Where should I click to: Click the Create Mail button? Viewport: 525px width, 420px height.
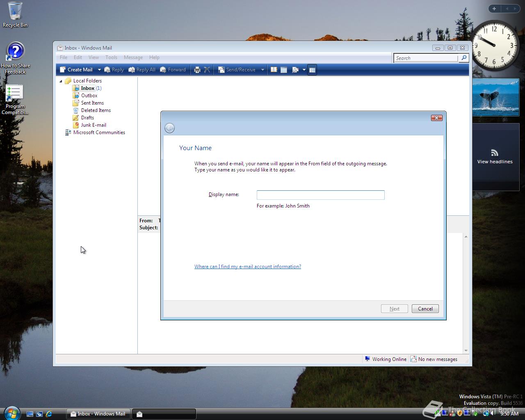pos(76,70)
